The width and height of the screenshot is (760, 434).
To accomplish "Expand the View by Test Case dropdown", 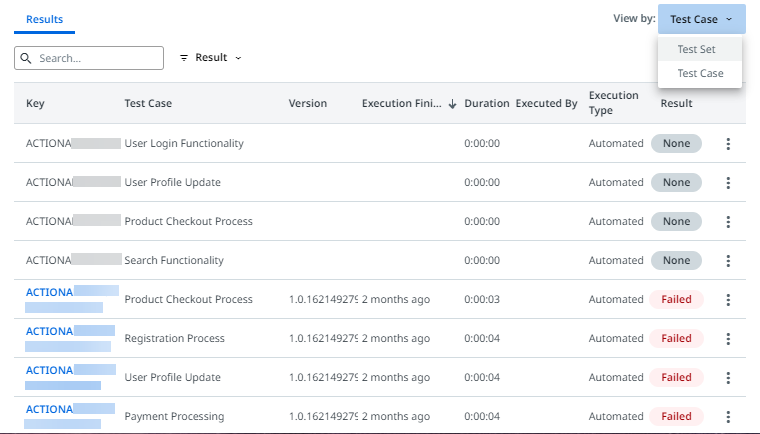I will (x=701, y=19).
